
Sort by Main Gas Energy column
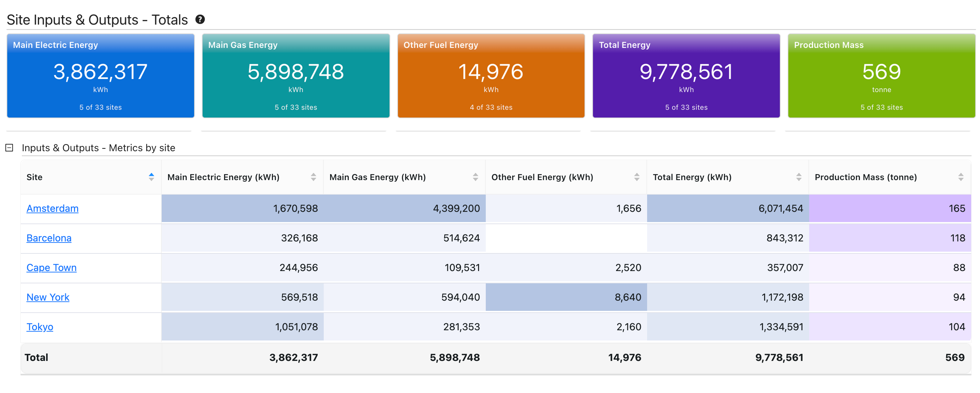(475, 177)
